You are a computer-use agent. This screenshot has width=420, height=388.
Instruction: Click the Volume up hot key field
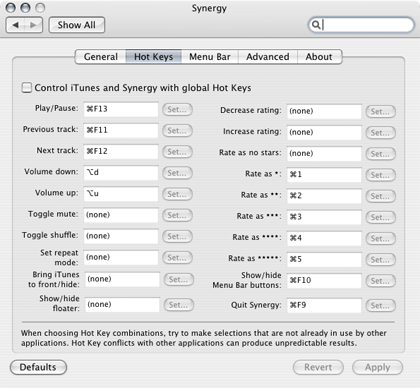coord(121,194)
